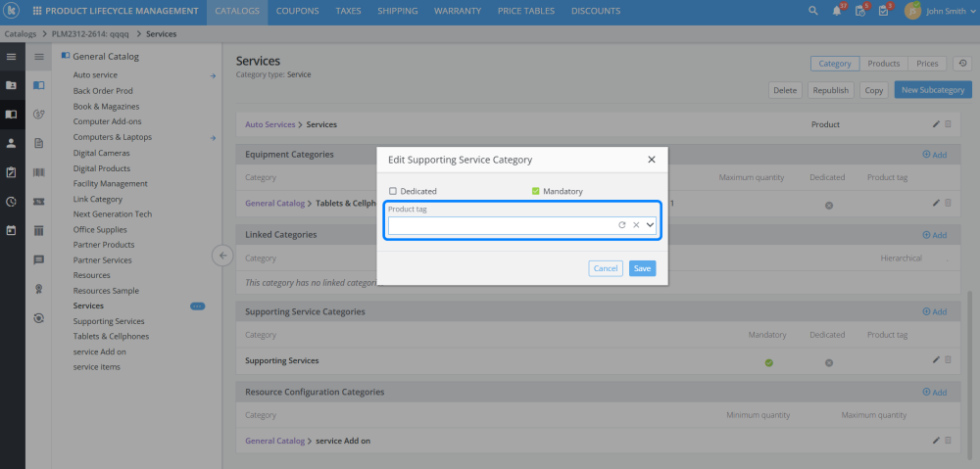Click the Save button in dialog

(x=642, y=268)
